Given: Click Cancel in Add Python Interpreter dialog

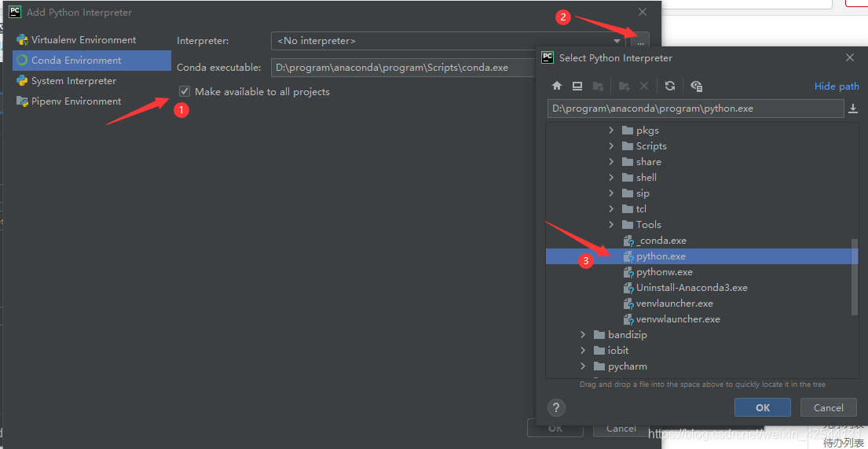Looking at the screenshot, I should point(621,429).
